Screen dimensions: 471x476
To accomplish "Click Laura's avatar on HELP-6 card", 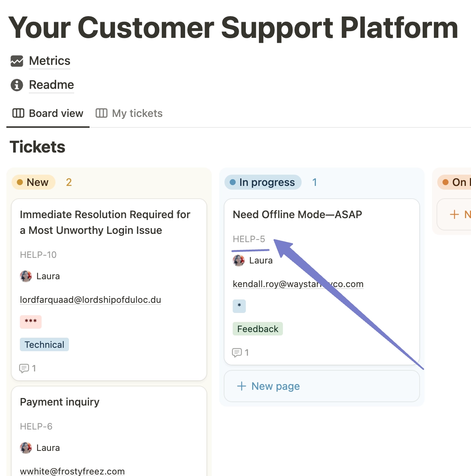I will coord(26,448).
